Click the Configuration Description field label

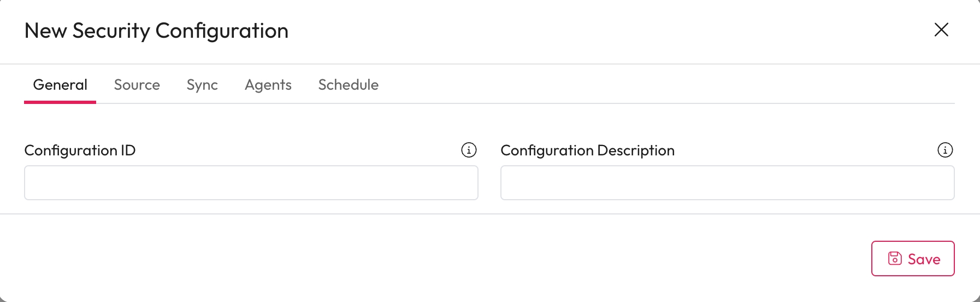(587, 150)
